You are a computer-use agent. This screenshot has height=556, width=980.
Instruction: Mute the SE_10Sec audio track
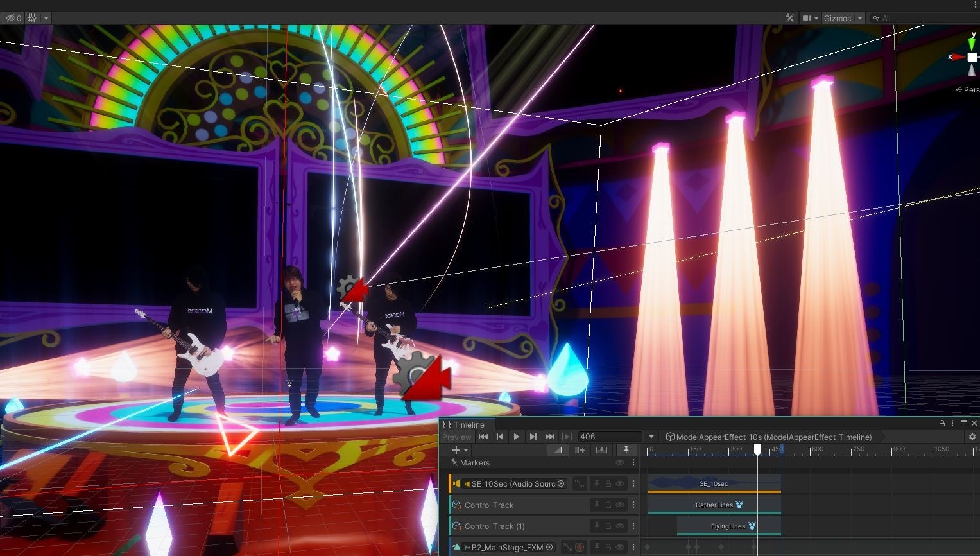point(620,483)
